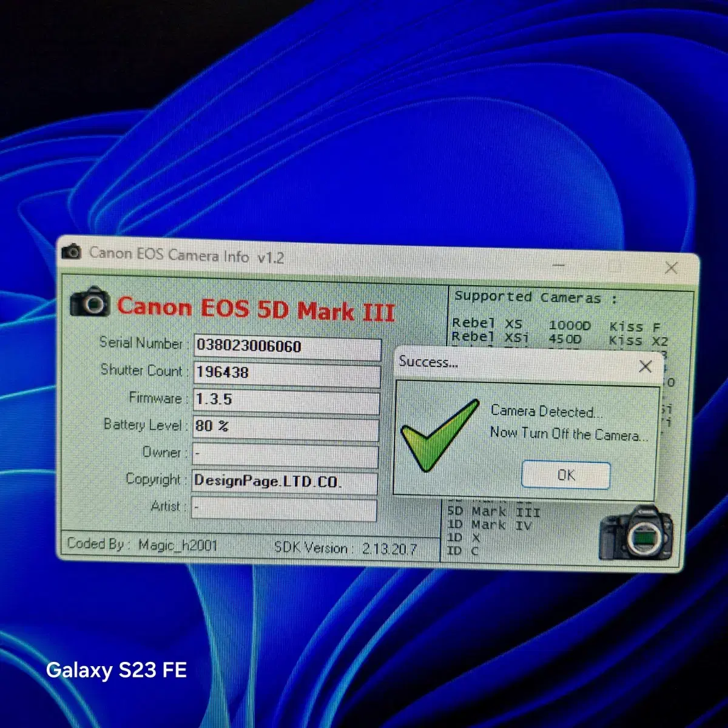Click 'Rebel XSi' in supported list

tap(490, 337)
